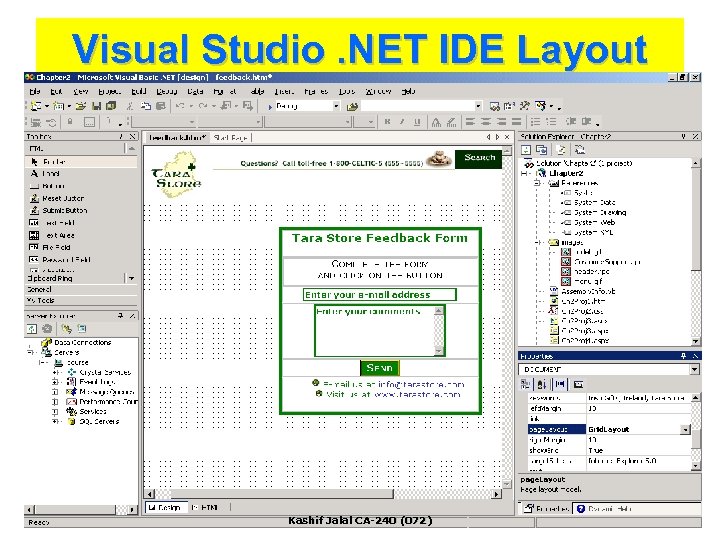Image resolution: width=720 pixels, height=540 pixels.
Task: Open the Clipboard Ring toolbox section
Action: [81, 278]
